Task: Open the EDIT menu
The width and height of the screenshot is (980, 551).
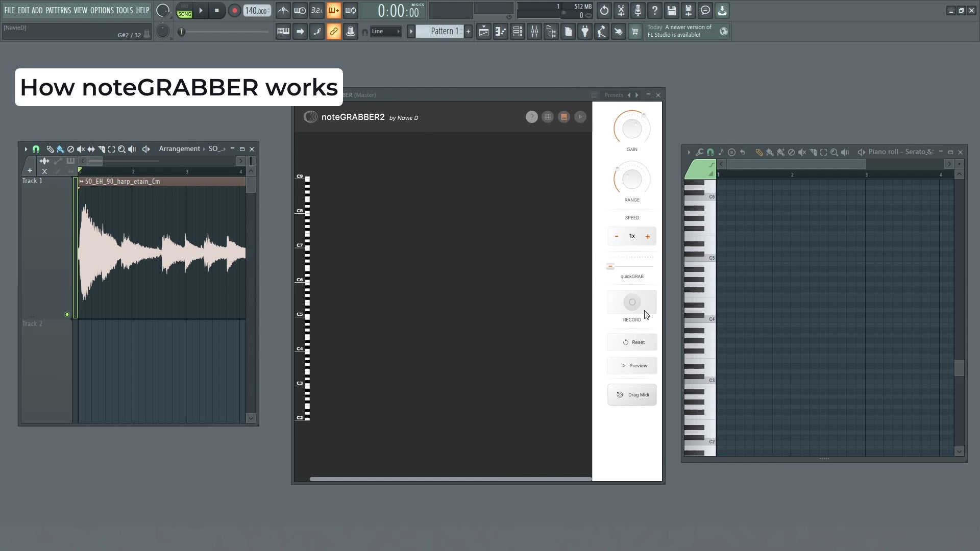Action: [23, 10]
